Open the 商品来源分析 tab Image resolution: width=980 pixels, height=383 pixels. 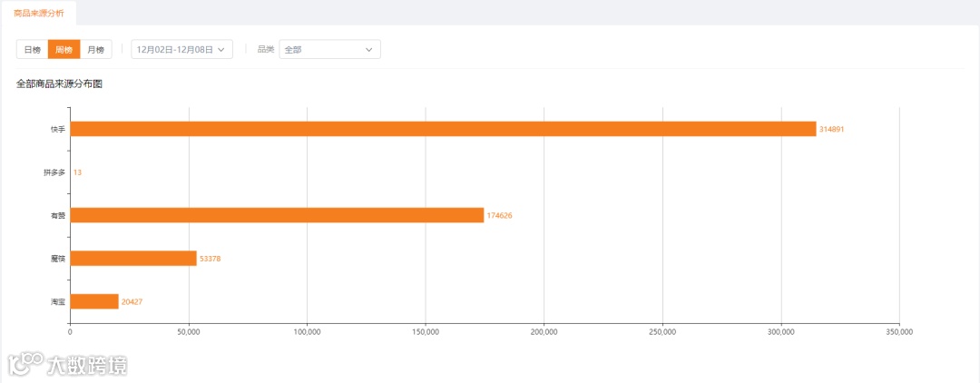(x=39, y=13)
